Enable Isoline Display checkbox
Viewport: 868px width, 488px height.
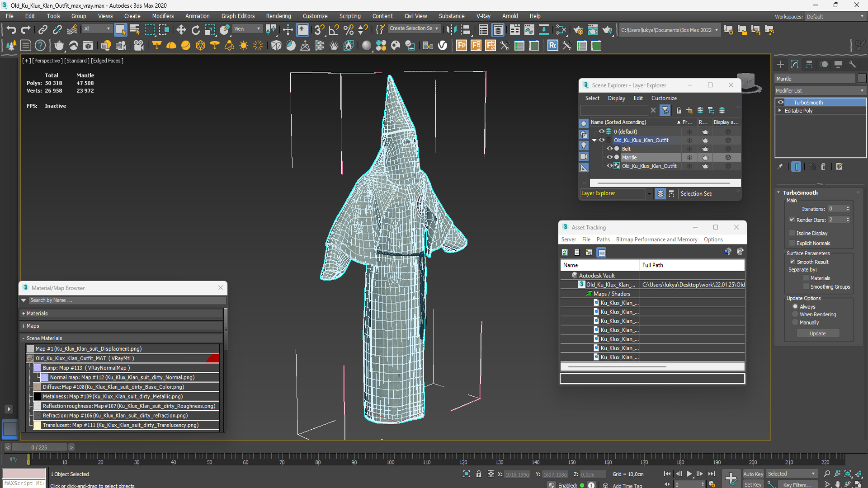pyautogui.click(x=792, y=233)
